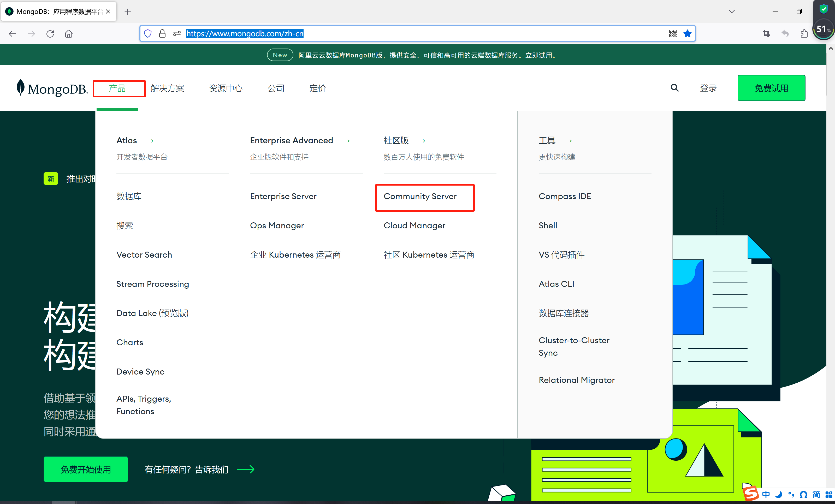Screen dimensions: 835x504
Task: Toggle punctuation mode in IME bar
Action: coord(791,495)
